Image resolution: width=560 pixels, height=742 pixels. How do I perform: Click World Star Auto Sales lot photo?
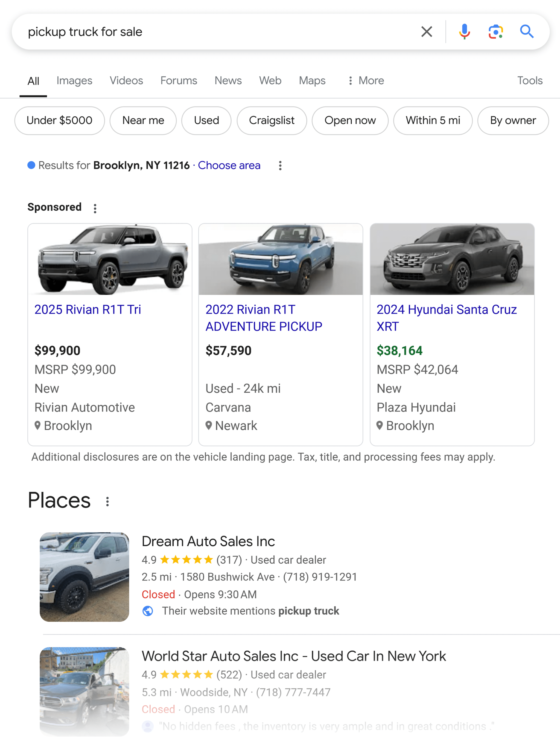[84, 692]
